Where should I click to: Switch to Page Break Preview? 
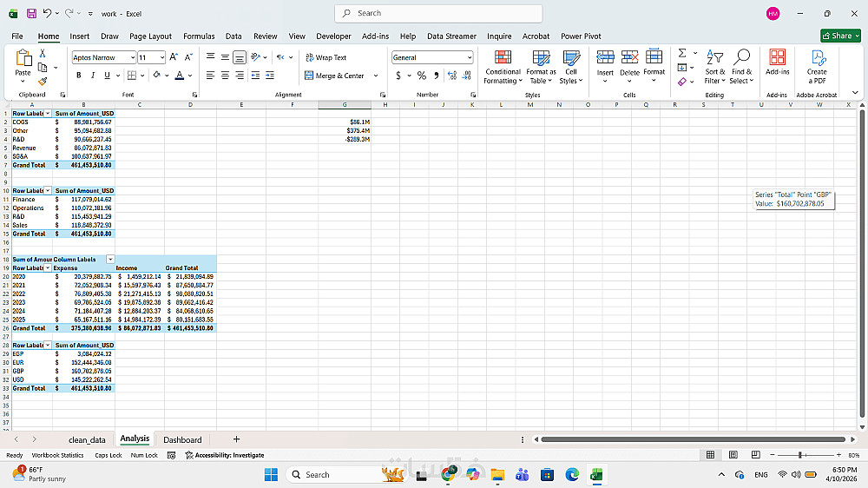click(756, 455)
